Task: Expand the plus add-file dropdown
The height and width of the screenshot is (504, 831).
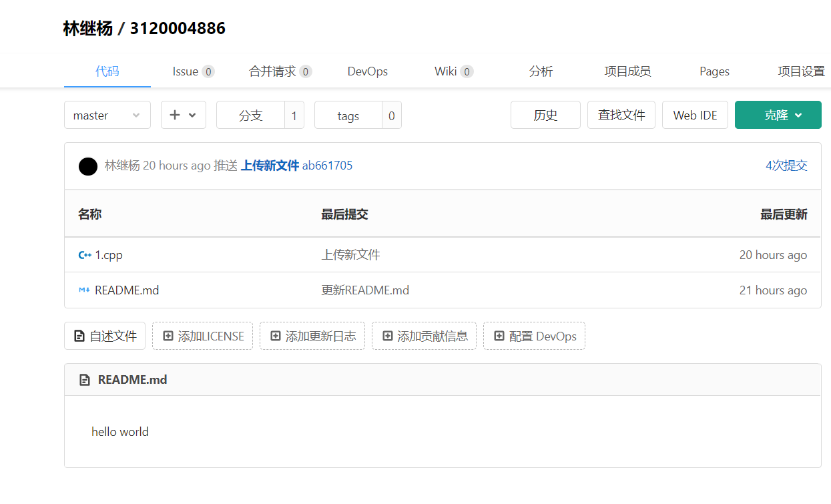Action: [x=184, y=115]
